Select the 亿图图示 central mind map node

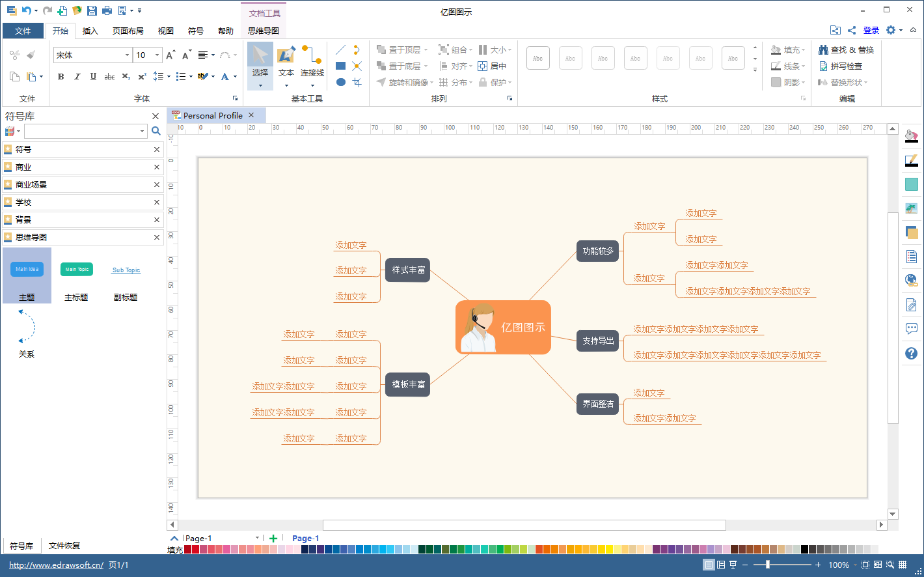503,328
